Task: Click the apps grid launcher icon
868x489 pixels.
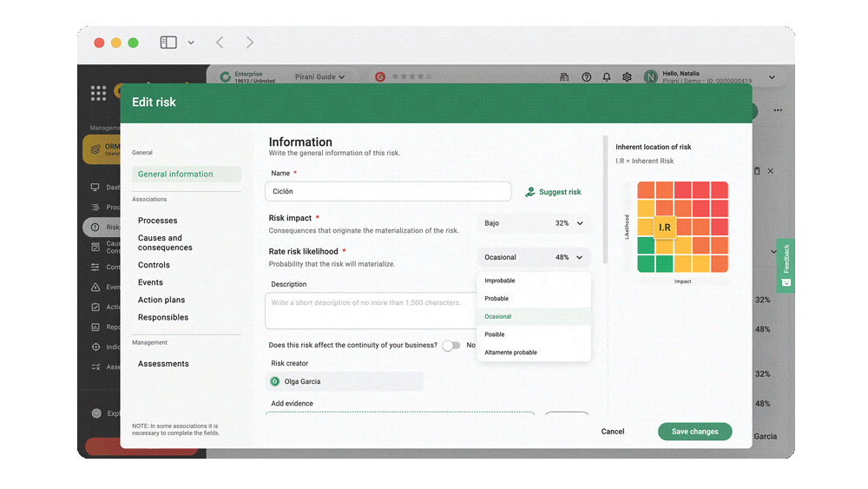Action: 98,92
